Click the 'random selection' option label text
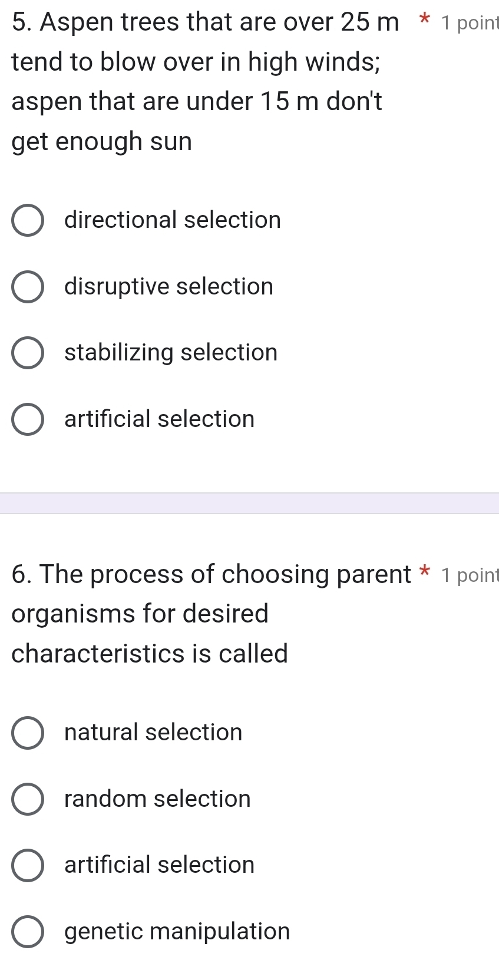The height and width of the screenshot is (980, 499). click(157, 799)
